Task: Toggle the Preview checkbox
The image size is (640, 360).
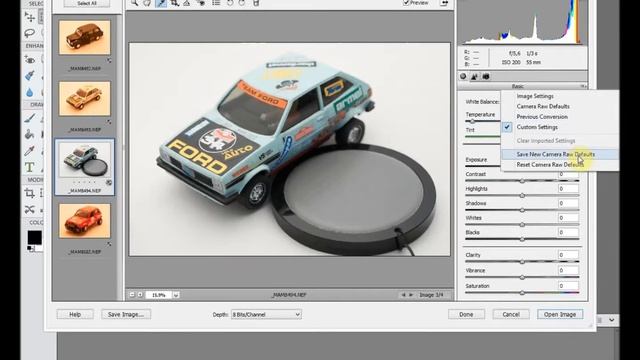Action: click(406, 2)
